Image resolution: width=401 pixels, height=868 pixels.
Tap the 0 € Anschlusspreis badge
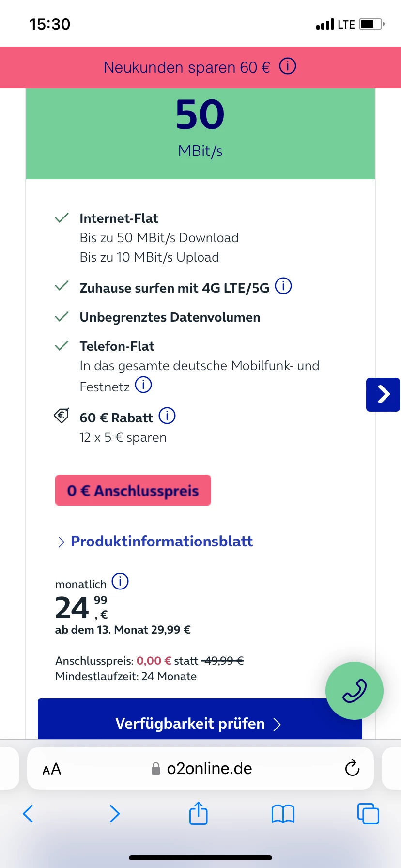point(133,490)
